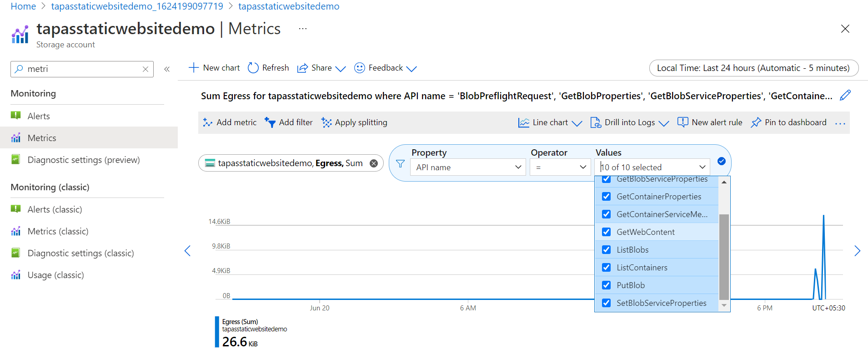
Task: Go to Home breadcrumb link
Action: coord(23,6)
